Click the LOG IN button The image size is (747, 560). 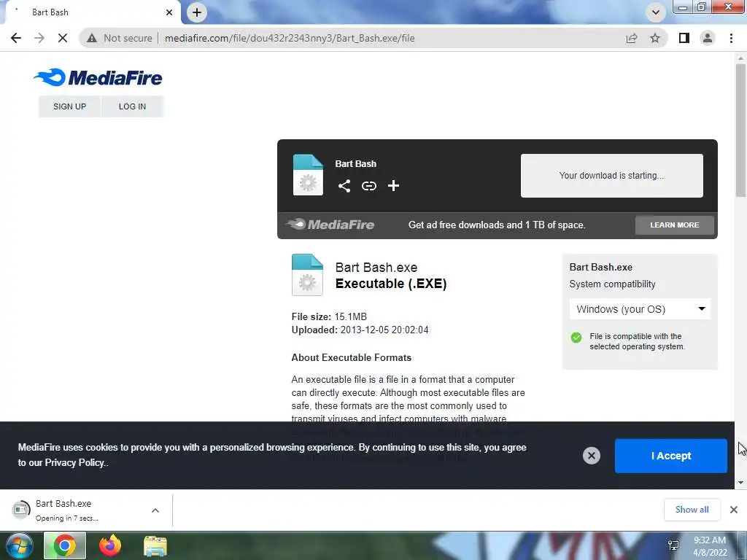pos(133,106)
